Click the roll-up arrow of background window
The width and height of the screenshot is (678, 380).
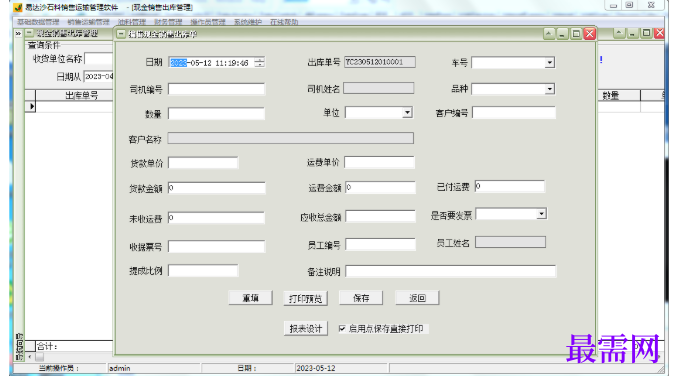(x=619, y=33)
